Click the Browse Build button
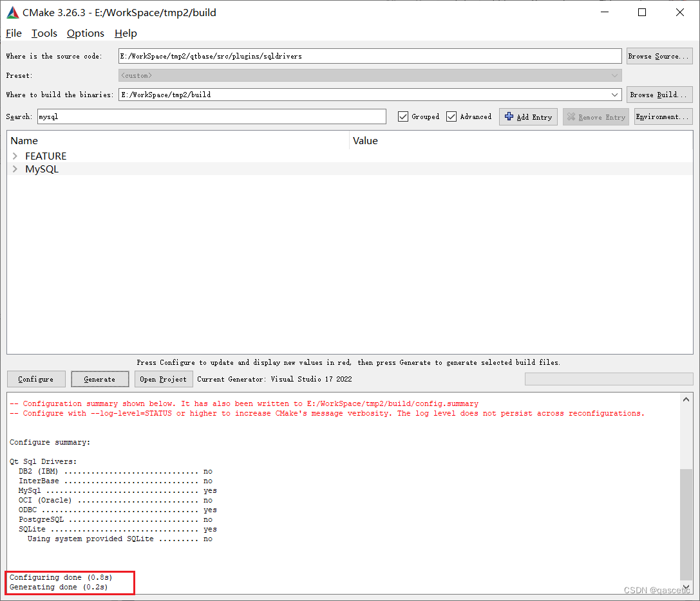 click(x=659, y=95)
